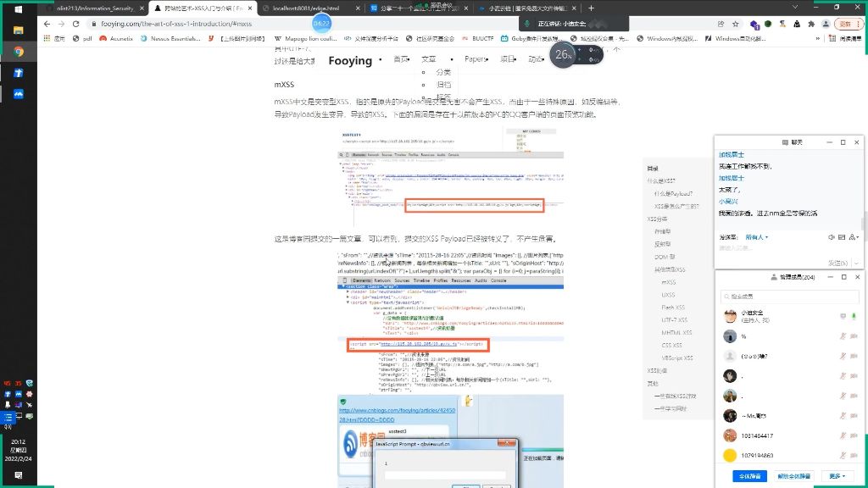
Task: Click the member search field
Action: pos(789,296)
